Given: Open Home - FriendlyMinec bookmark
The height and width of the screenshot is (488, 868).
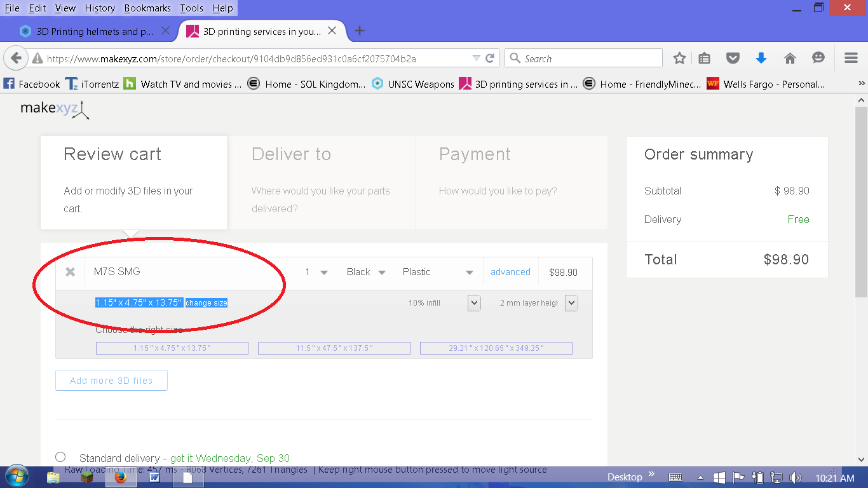Looking at the screenshot, I should tap(642, 84).
